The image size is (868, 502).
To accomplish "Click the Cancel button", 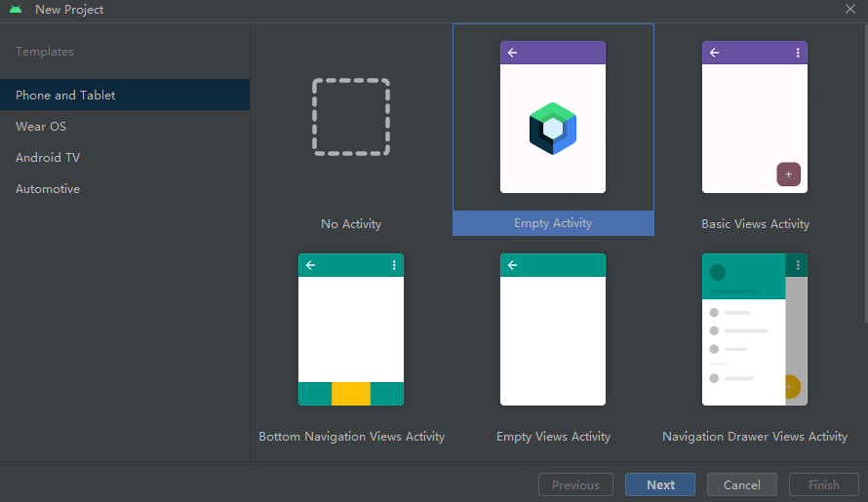I will (742, 484).
